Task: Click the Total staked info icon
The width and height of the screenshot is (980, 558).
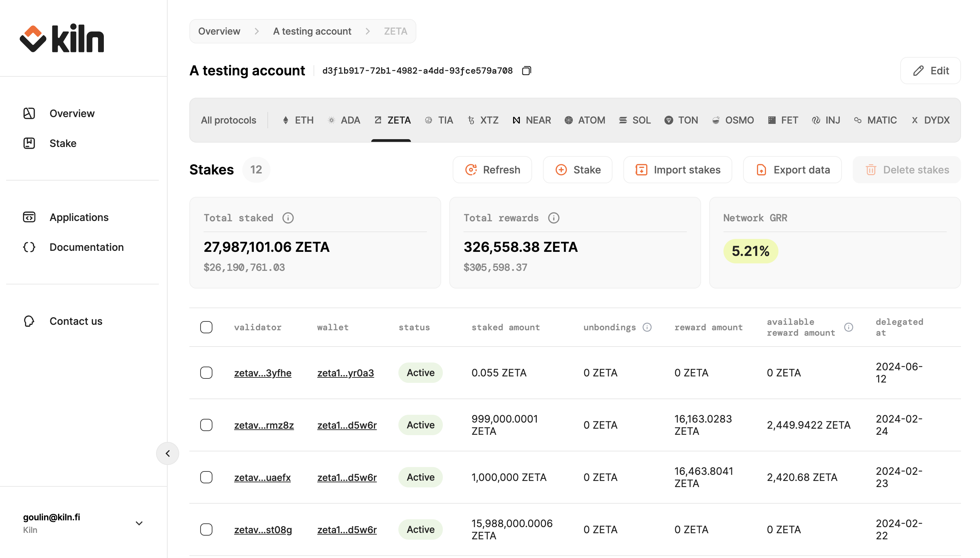Action: click(288, 218)
